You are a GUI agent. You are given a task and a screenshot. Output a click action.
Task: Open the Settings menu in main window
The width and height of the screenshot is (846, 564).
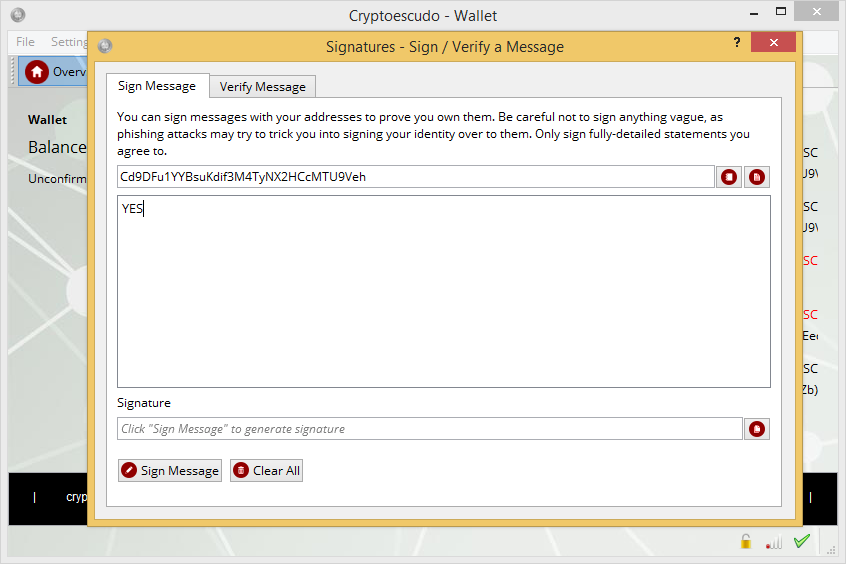point(67,42)
